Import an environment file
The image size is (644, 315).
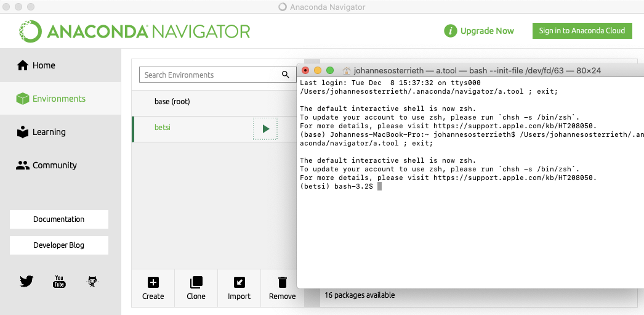(239, 288)
